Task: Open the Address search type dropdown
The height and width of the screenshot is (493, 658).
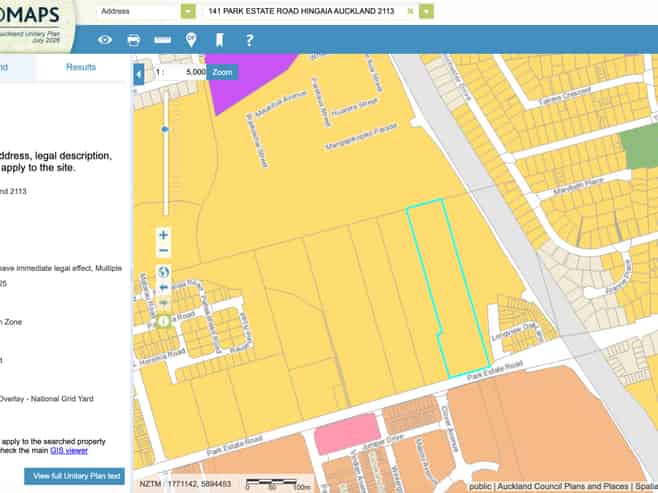Action: (188, 11)
